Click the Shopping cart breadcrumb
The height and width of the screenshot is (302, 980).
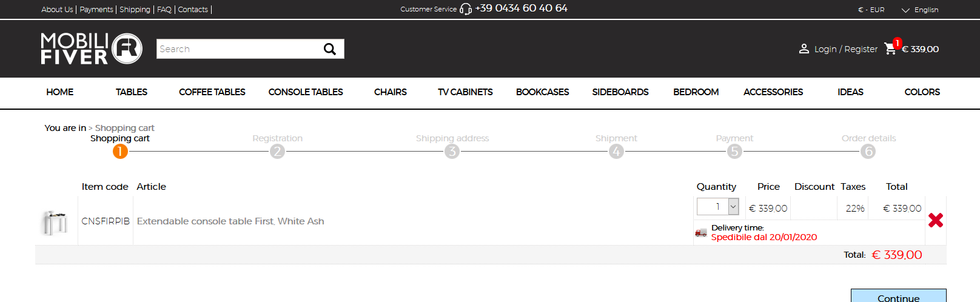[x=125, y=128]
